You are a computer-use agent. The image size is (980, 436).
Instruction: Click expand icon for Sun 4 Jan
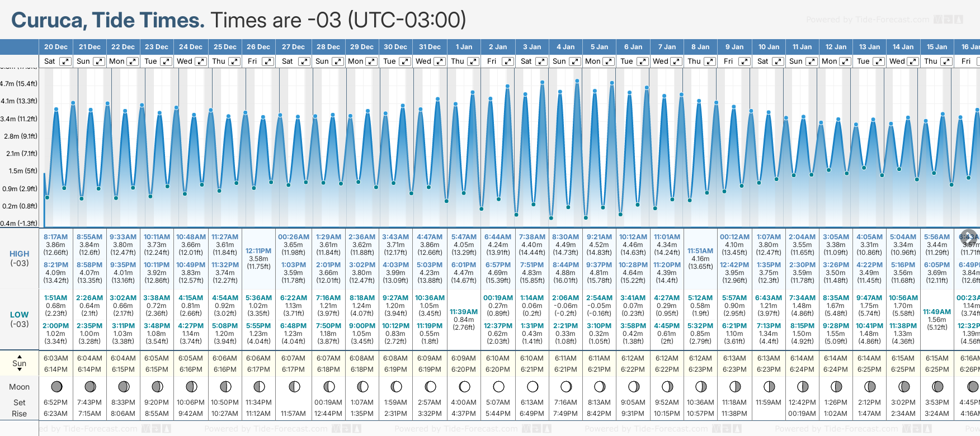click(574, 61)
